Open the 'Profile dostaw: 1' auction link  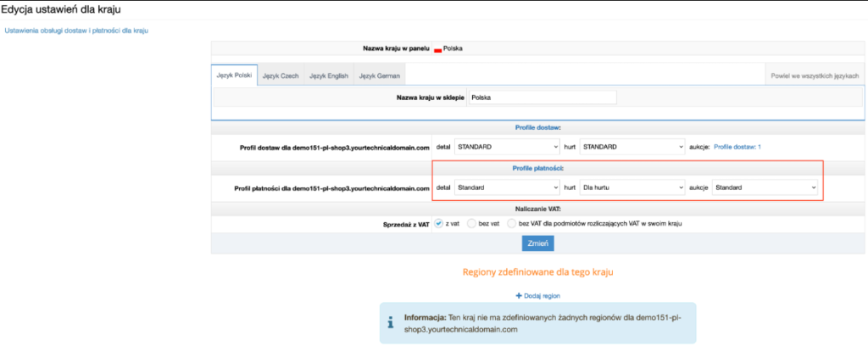point(737,147)
